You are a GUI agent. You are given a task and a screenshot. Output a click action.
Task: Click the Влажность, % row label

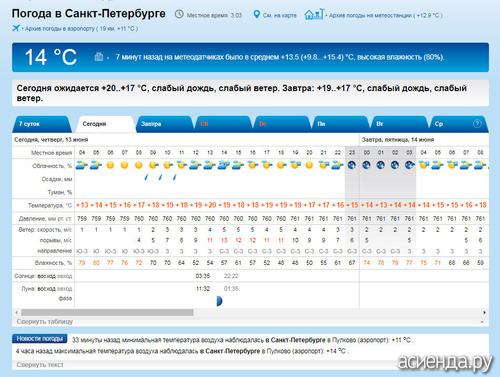tap(53, 263)
